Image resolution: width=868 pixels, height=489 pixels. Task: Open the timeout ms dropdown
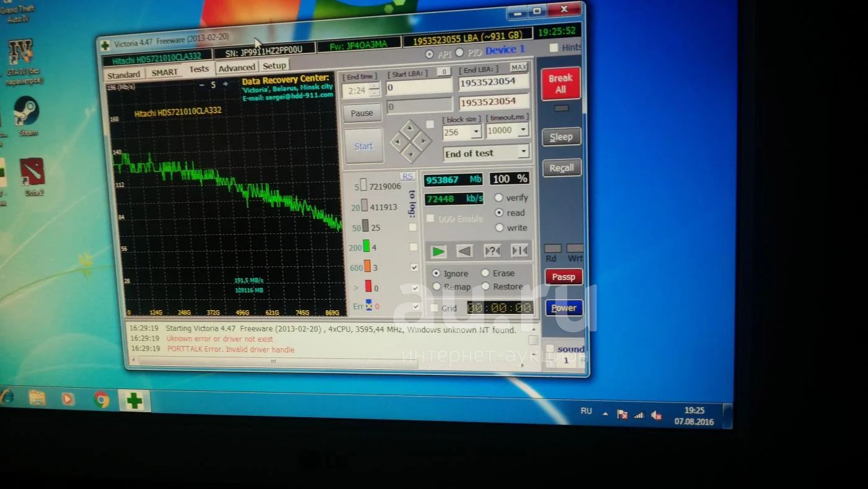[523, 130]
